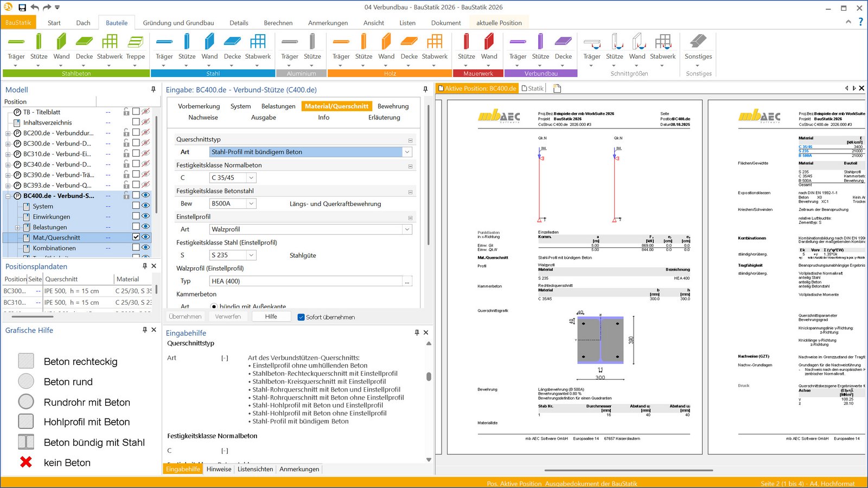Click the Stahlbeton Wand icon
Viewport: 868px width, 488px height.
point(61,42)
